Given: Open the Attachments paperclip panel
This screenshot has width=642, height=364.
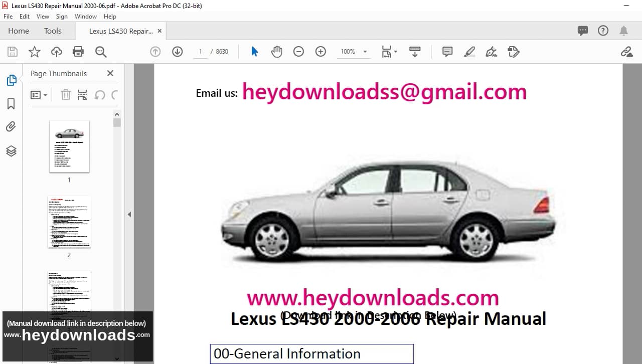Looking at the screenshot, I should [11, 127].
